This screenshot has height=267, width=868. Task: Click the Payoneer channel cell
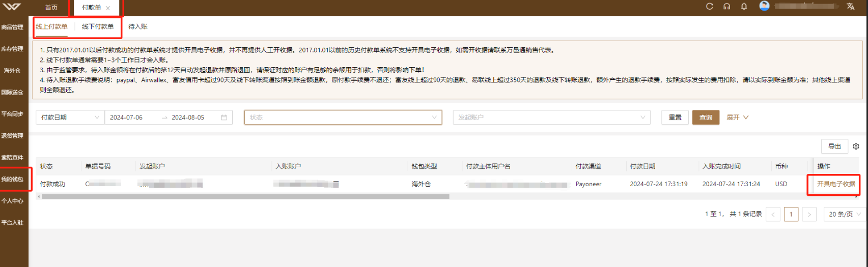point(589,184)
